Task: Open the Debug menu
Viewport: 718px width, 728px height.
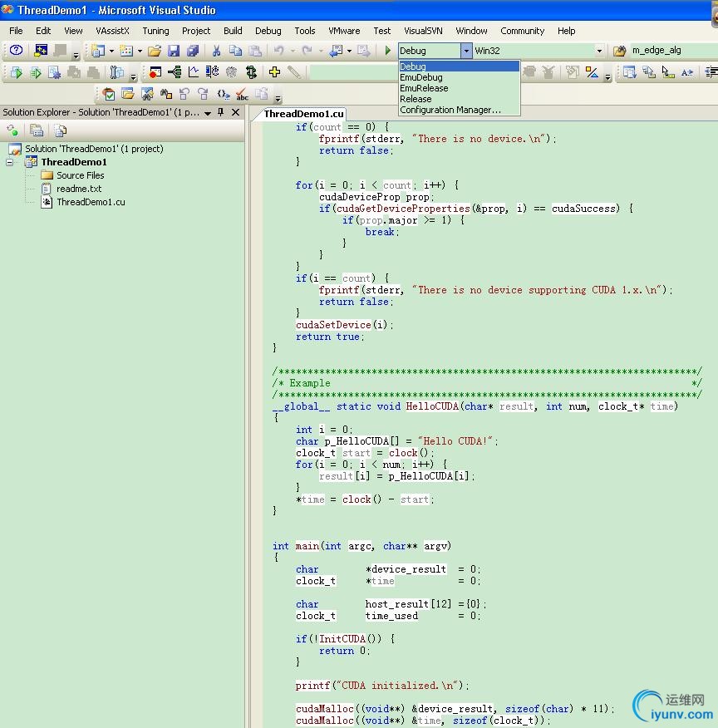Action: pyautogui.click(x=268, y=31)
